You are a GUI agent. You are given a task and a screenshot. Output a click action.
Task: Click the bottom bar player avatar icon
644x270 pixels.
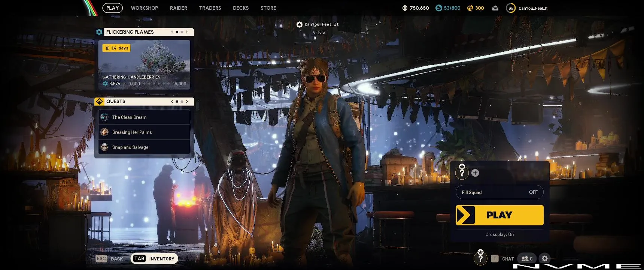[480, 258]
